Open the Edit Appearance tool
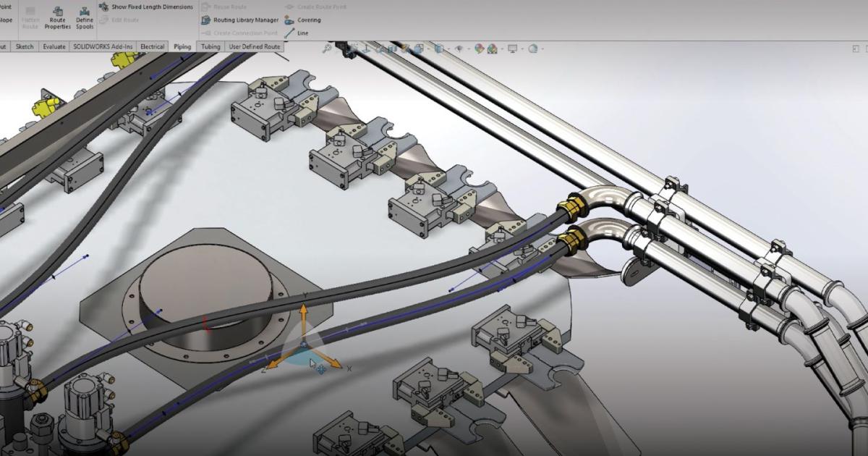 coord(480,49)
